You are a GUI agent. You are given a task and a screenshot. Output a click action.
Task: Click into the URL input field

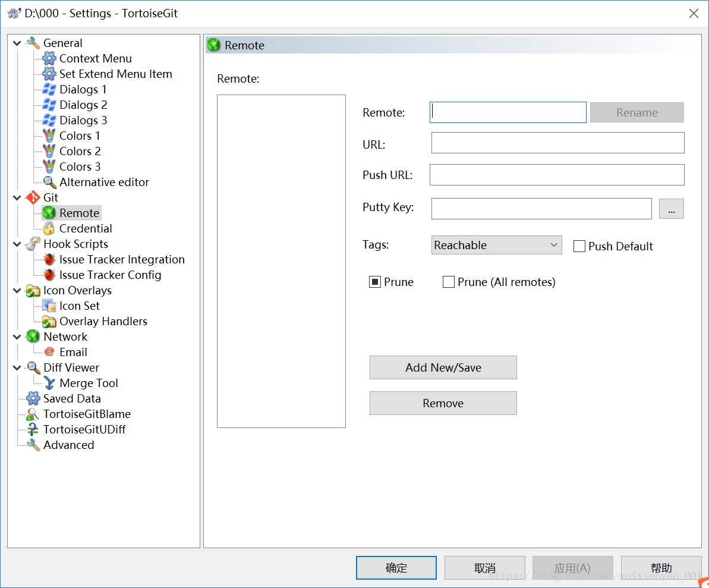(557, 143)
